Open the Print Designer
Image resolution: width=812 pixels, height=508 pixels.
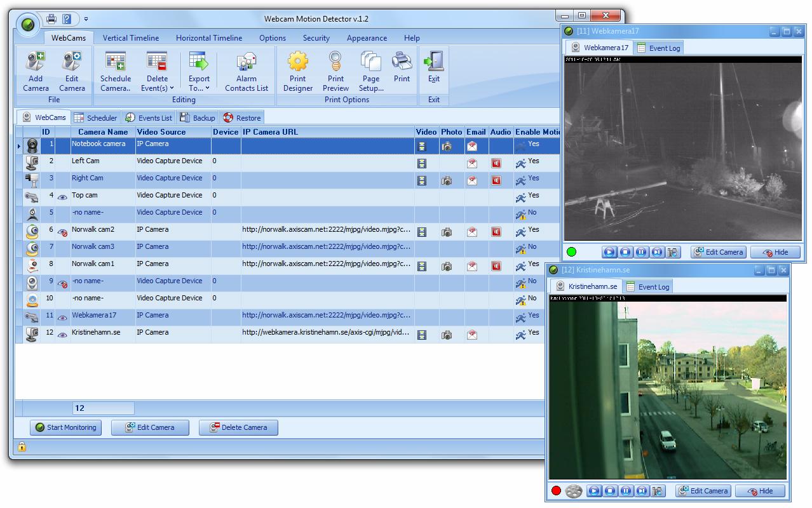click(297, 70)
